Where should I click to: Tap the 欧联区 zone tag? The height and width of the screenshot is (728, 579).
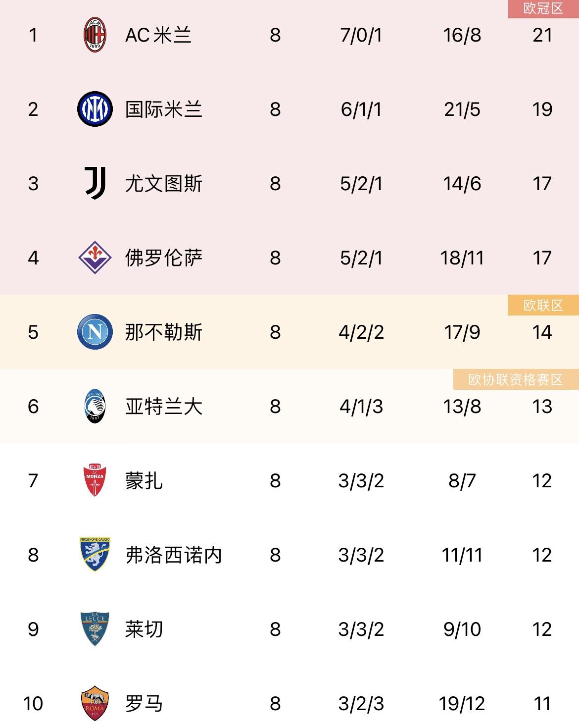543,306
